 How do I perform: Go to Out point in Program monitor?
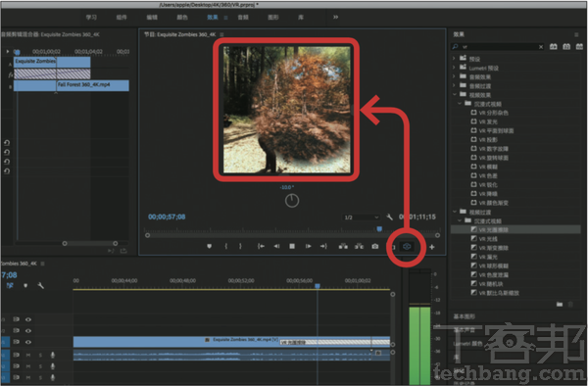pyautogui.click(x=323, y=246)
